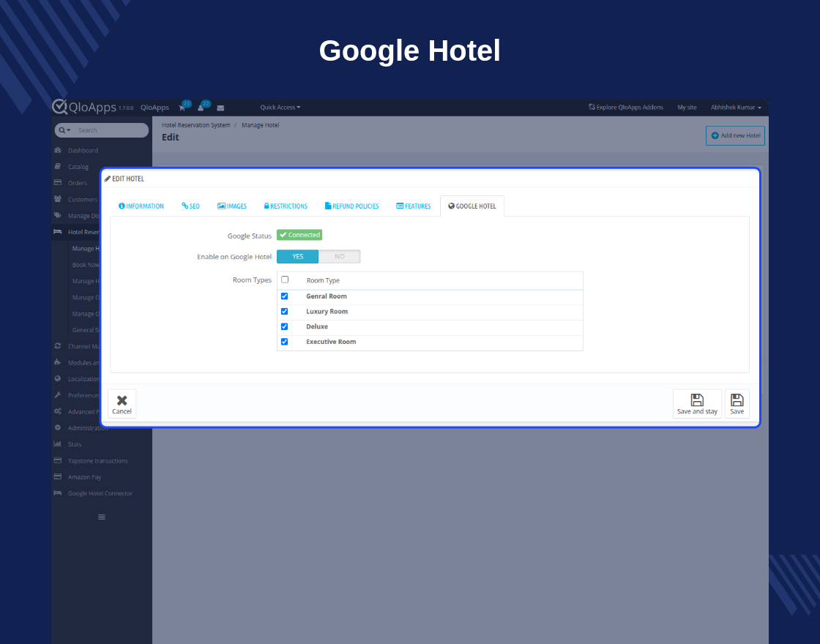Click the Catalog sidebar icon

pyautogui.click(x=58, y=167)
